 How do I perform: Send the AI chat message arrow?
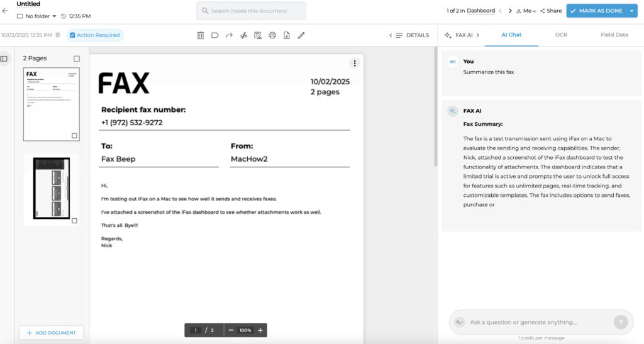pos(621,322)
